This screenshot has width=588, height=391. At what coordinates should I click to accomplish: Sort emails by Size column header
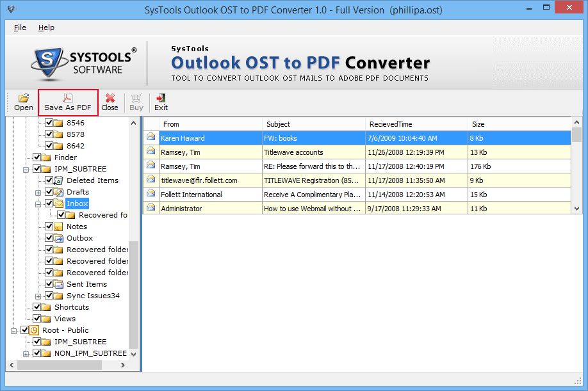coord(519,124)
